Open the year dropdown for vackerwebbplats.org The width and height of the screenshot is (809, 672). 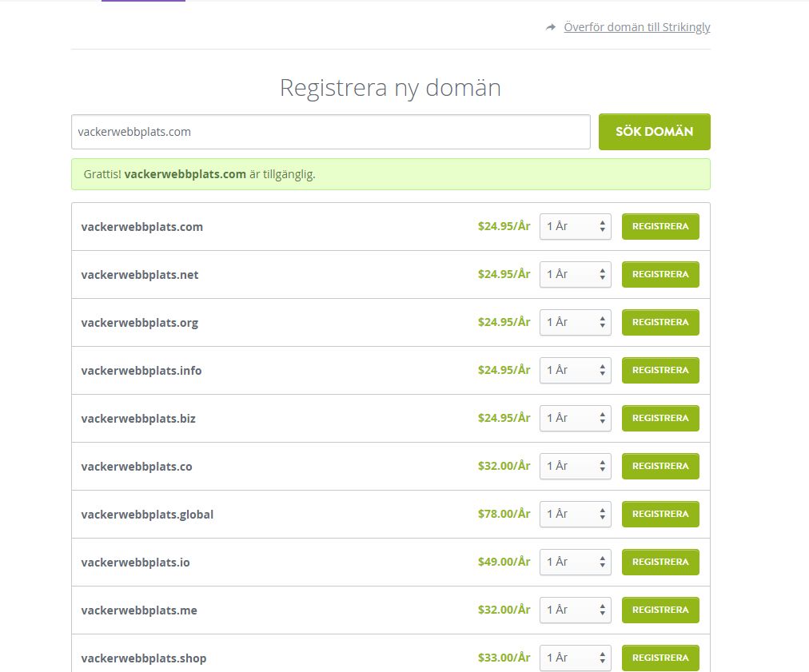576,322
